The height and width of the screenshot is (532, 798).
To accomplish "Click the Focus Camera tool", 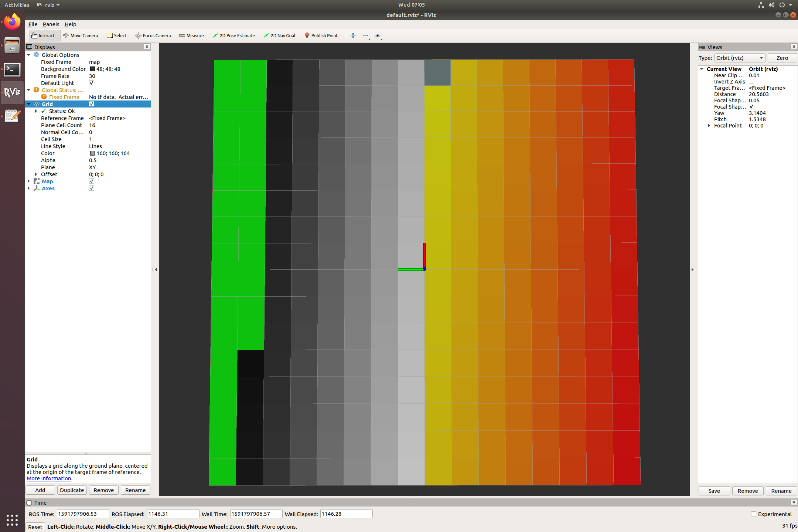I will click(x=153, y=35).
